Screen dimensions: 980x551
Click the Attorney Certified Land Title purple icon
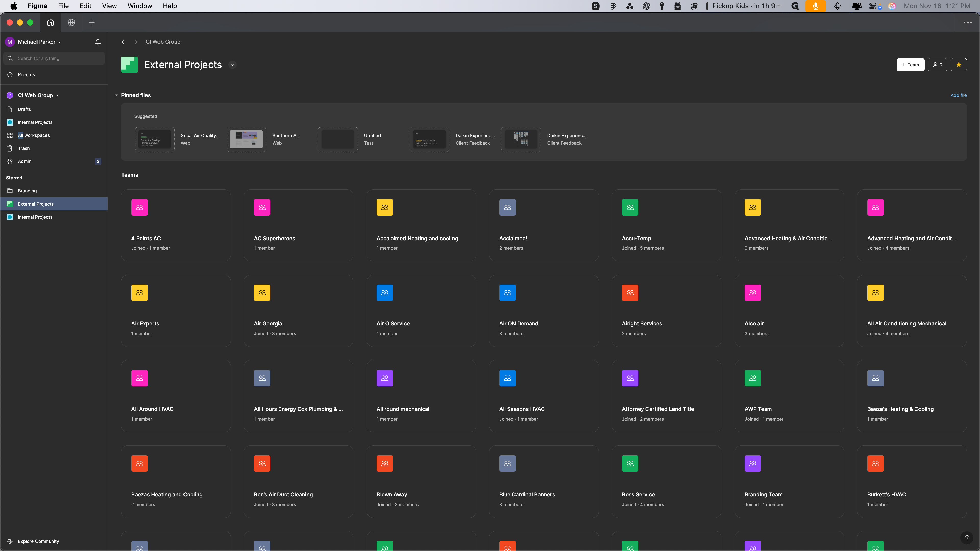tap(630, 378)
